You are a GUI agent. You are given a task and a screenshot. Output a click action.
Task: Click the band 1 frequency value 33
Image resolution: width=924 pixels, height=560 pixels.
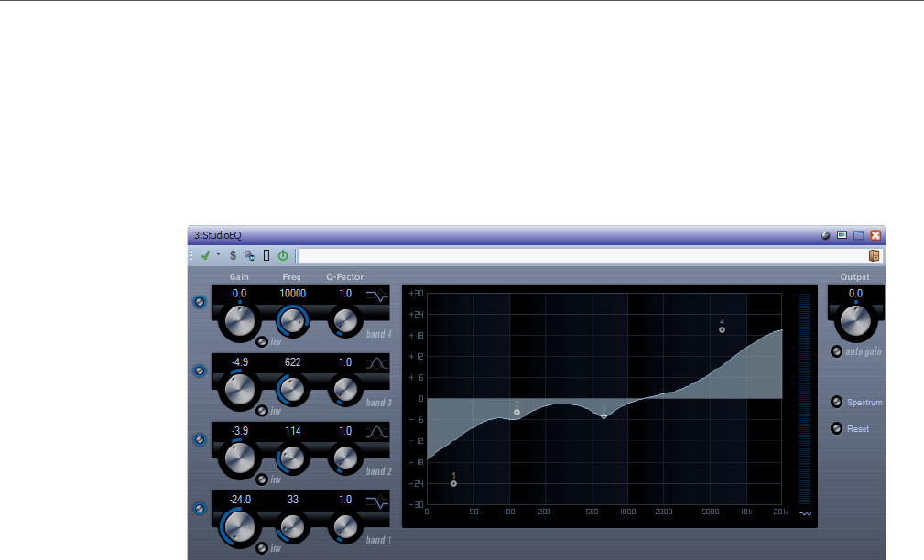[x=293, y=500]
